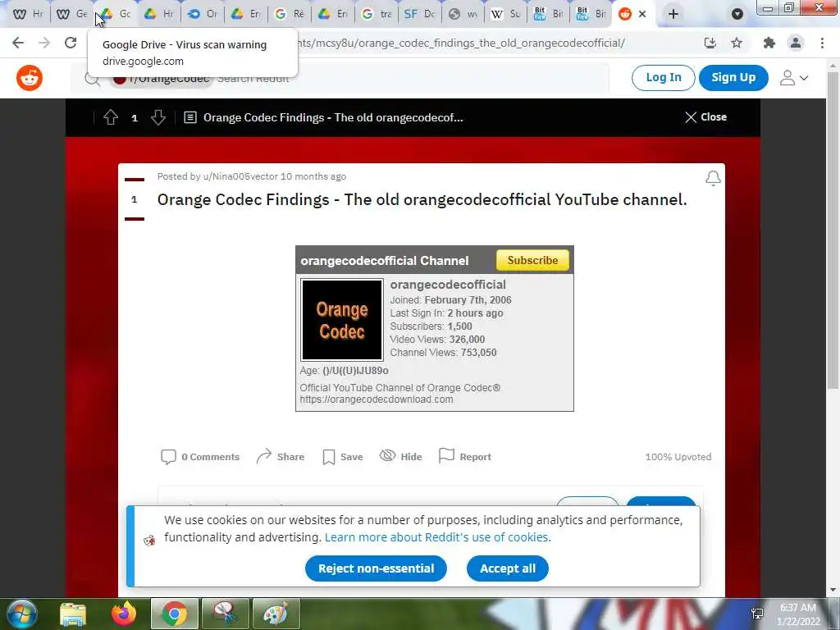This screenshot has width=840, height=630.
Task: Install app icon in address bar
Action: pos(710,43)
